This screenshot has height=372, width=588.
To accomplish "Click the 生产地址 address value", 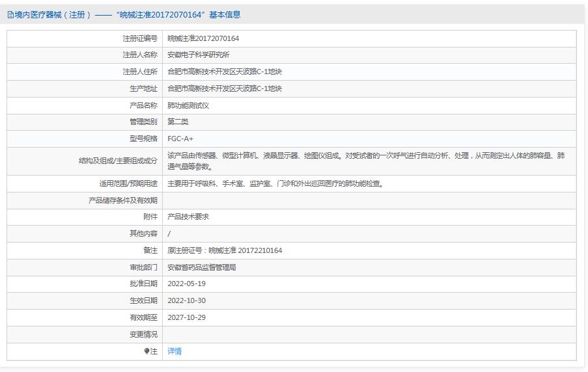I will (x=224, y=88).
